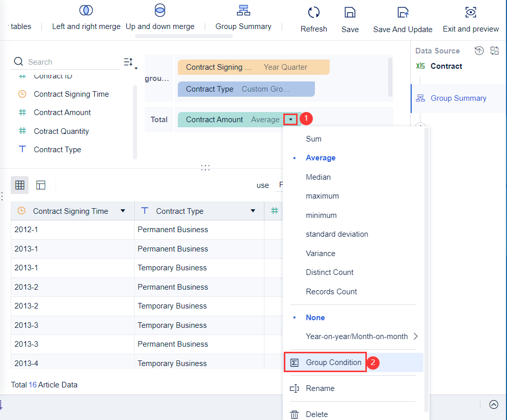
Task: Expand the Contract Signing Time column dropdown
Action: pos(123,211)
